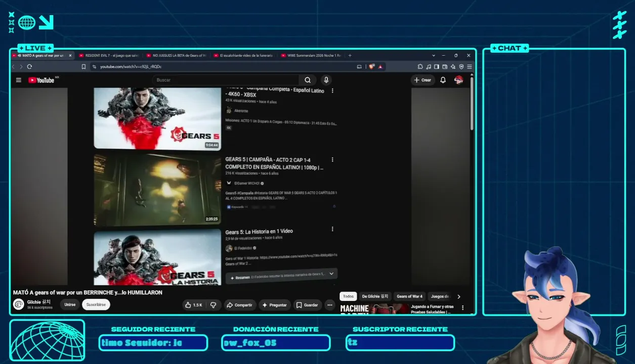Open options for Jugando a Fumar video
Screen dimensions: 635x364
(462, 307)
